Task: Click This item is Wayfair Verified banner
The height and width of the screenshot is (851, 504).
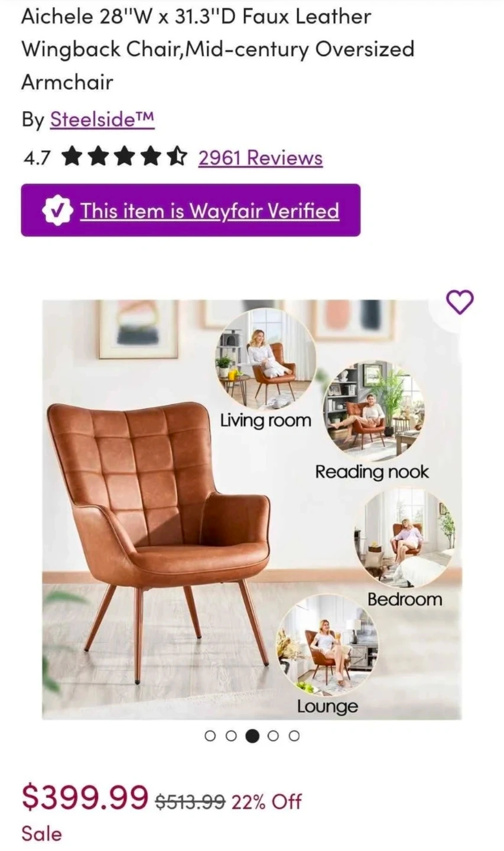Action: [x=191, y=210]
